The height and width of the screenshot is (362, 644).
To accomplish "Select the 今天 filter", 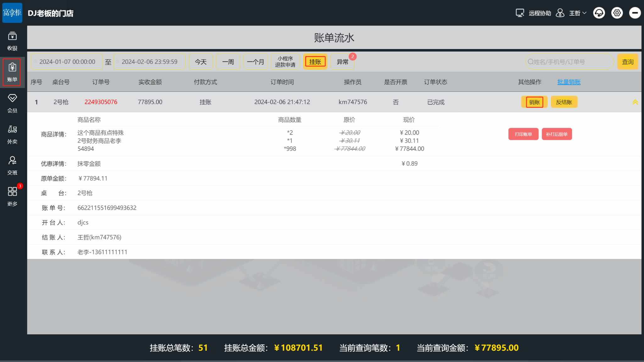I will click(x=201, y=62).
